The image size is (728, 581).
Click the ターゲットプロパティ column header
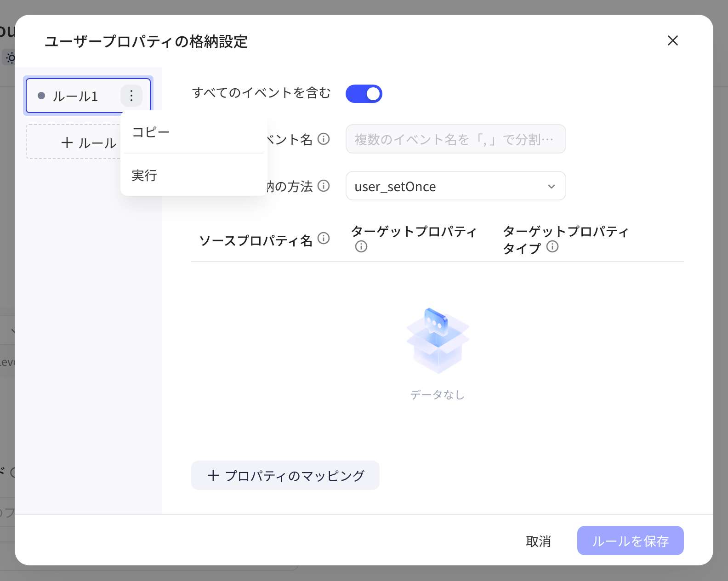point(414,231)
